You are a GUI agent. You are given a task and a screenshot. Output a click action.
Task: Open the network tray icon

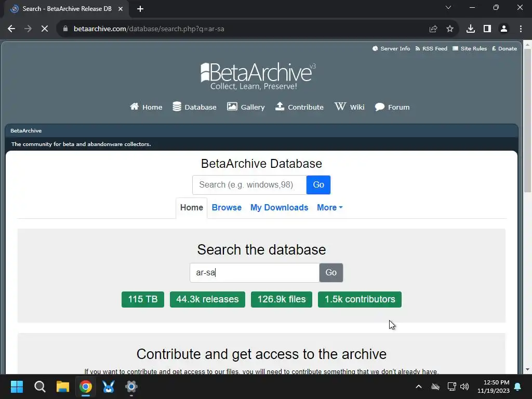(451, 387)
